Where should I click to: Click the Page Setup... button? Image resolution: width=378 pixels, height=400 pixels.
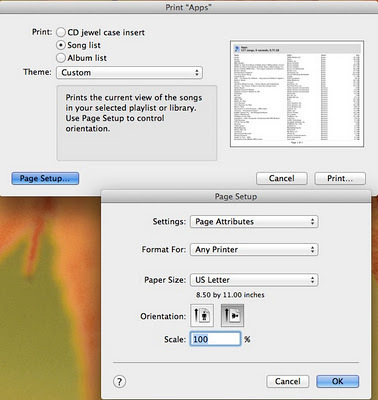45,178
